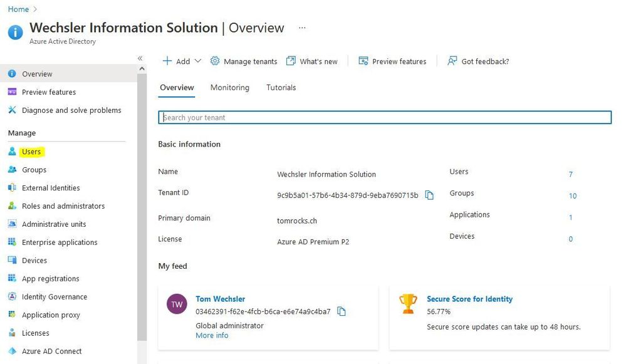The height and width of the screenshot is (364, 626).
Task: Switch to the Monitoring tab
Action: pyautogui.click(x=229, y=88)
